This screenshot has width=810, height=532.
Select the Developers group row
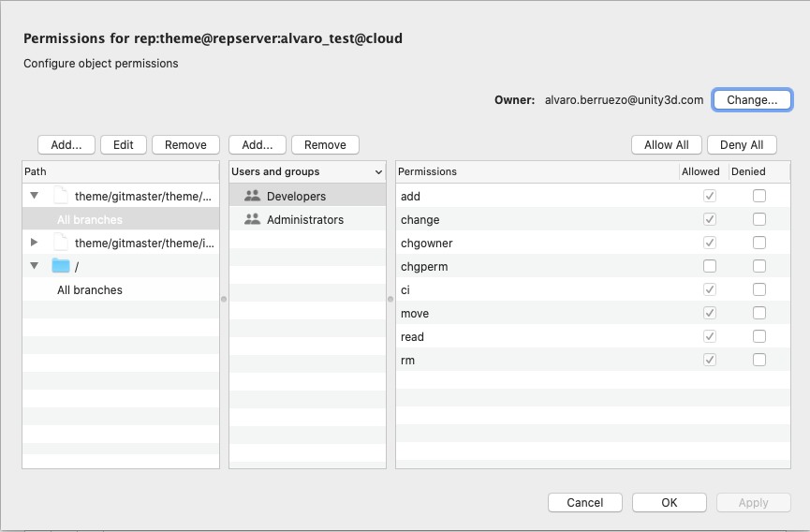click(307, 196)
